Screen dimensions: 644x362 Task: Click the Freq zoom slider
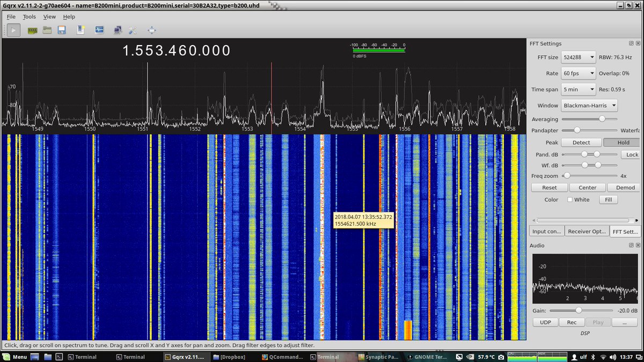(x=589, y=175)
